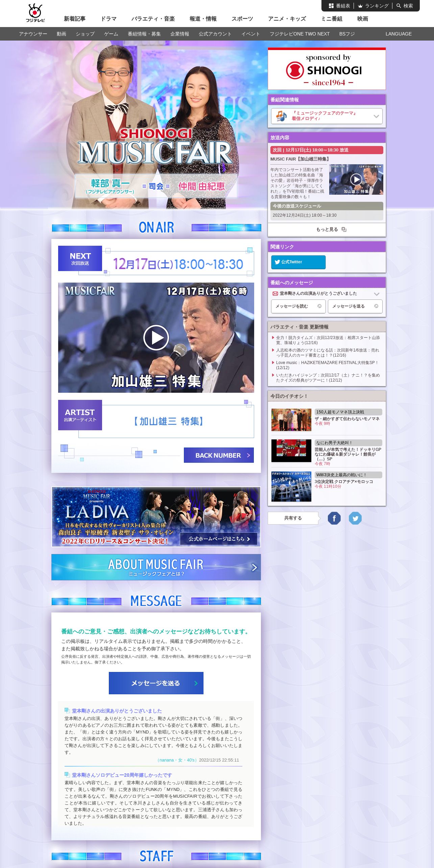Click the SHIONOGI sponsor banner
This screenshot has height=868, width=434.
click(x=327, y=69)
